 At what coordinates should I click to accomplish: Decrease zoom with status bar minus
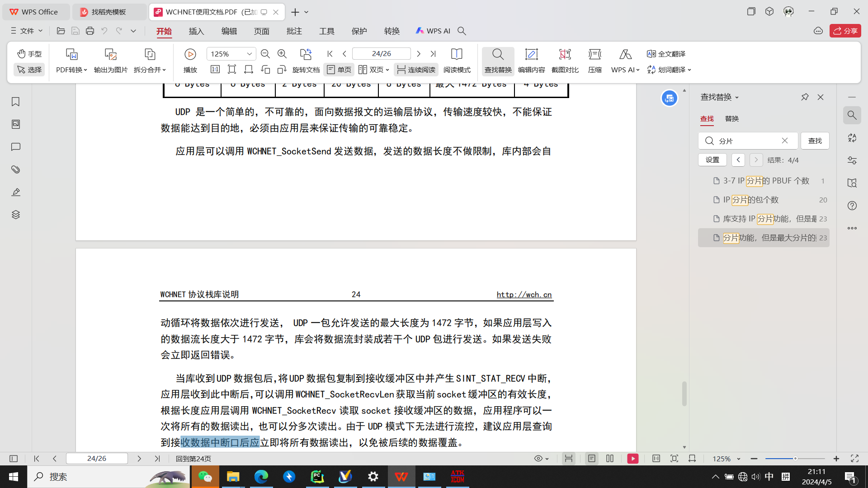point(754,459)
